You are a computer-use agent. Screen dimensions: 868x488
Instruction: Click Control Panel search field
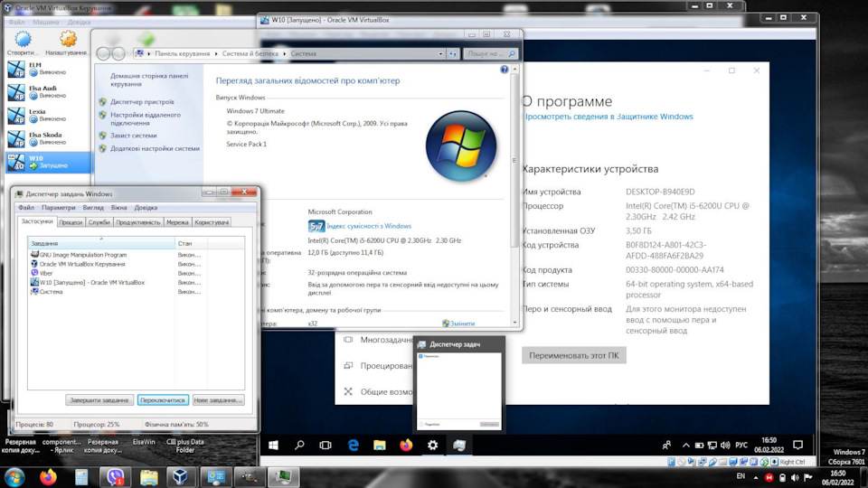coord(490,53)
